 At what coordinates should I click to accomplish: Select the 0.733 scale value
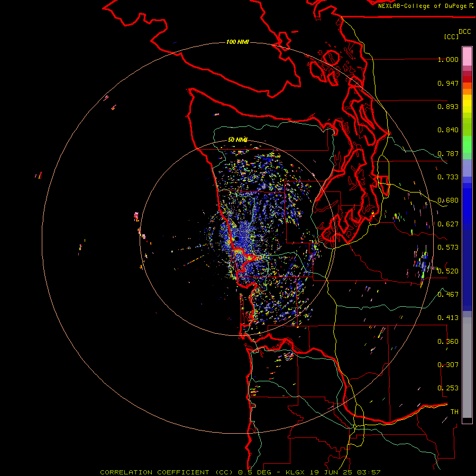[x=448, y=177]
